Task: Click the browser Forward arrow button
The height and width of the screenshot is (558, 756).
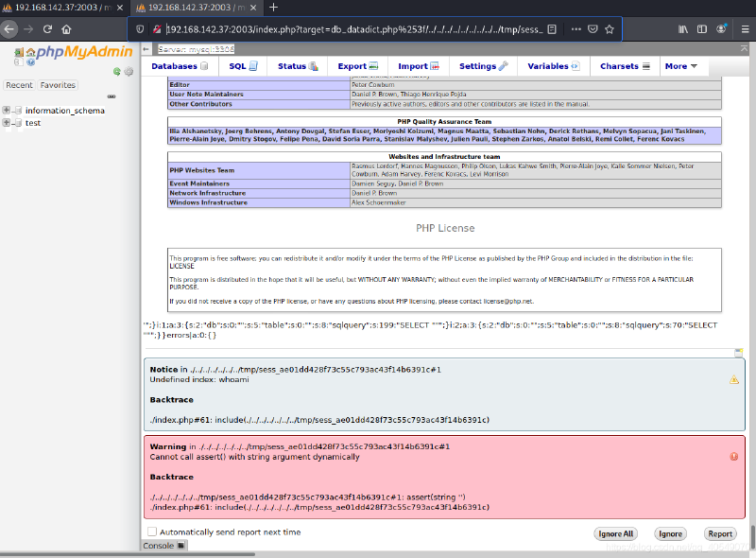Action: (28, 29)
